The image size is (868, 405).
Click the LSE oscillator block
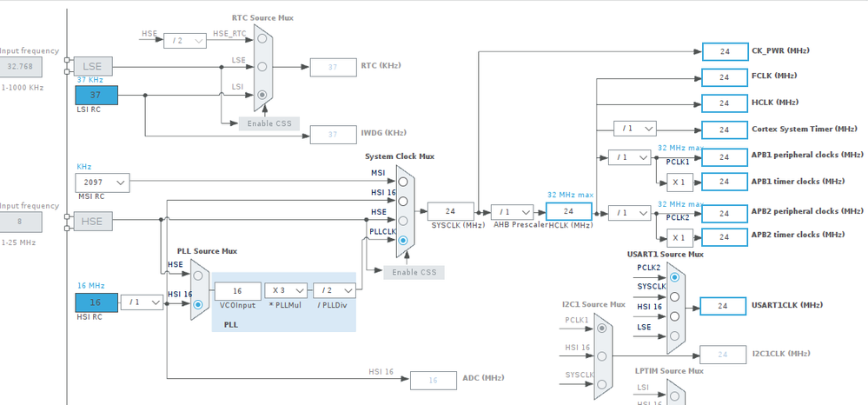[x=92, y=66]
